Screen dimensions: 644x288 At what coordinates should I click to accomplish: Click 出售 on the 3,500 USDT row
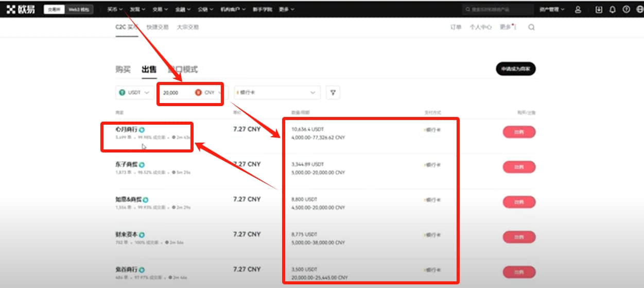point(519,272)
